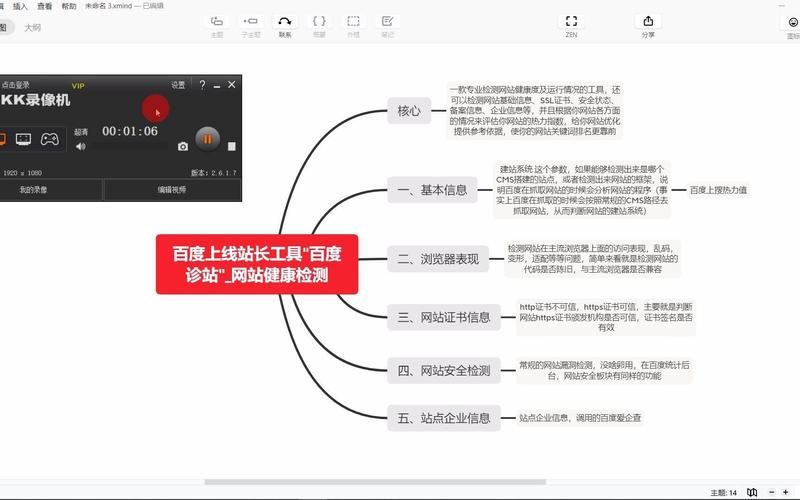Click the 子主题 (Subtopic) toolbar icon
This screenshot has width=800, height=500.
click(x=251, y=21)
